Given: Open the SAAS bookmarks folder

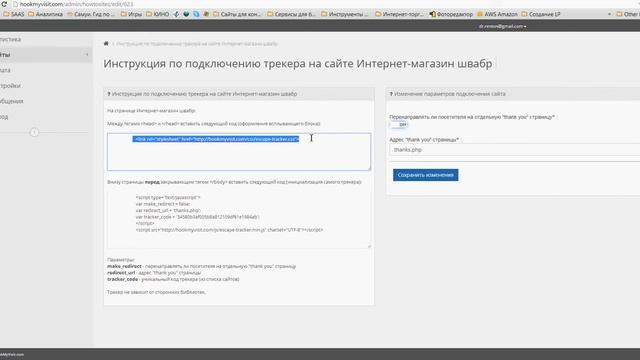Looking at the screenshot, I should 14,14.
